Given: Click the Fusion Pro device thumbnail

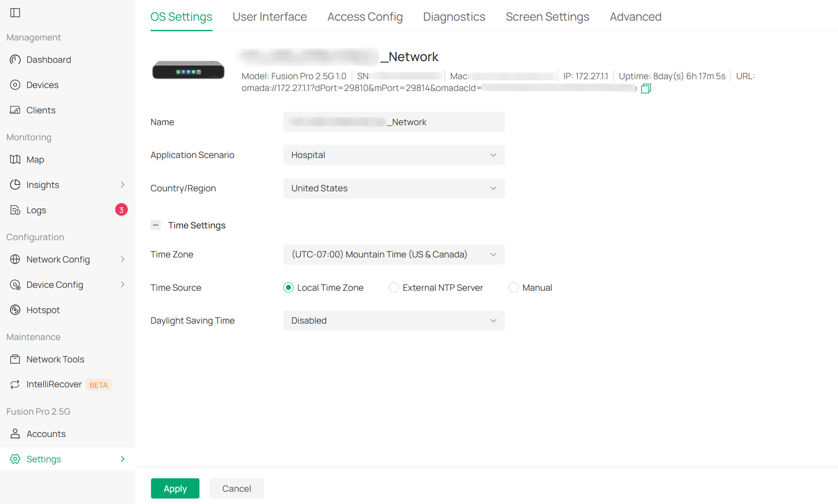Looking at the screenshot, I should click(188, 70).
